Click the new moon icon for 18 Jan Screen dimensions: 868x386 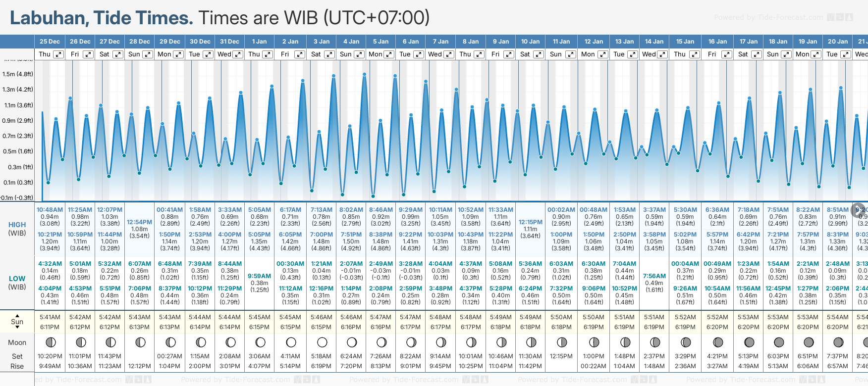[779, 342]
